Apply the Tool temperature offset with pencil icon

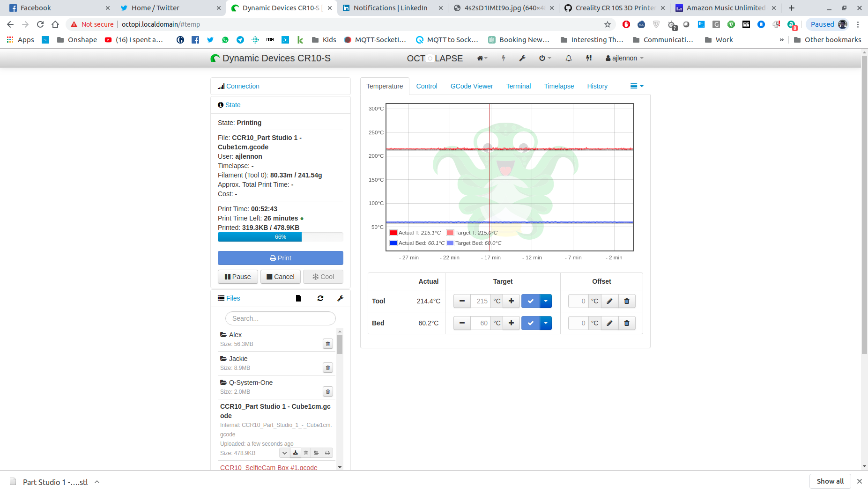[610, 301]
